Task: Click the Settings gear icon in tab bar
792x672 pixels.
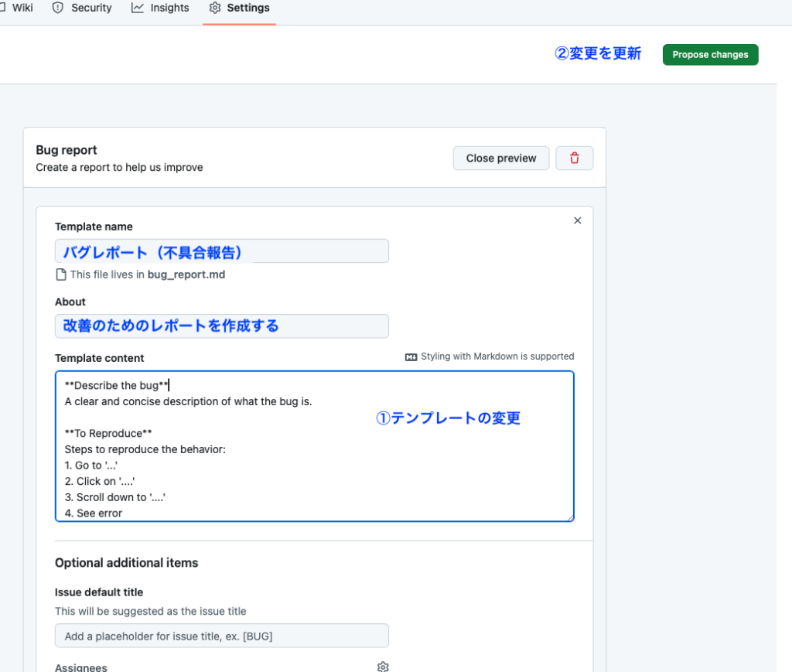Action: 214,7
